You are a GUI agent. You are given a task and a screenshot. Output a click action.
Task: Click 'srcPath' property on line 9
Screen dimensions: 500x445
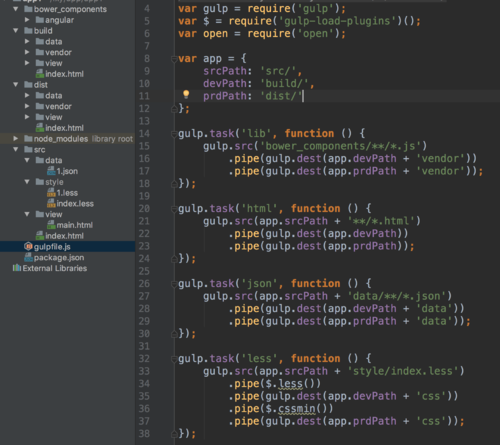225,71
